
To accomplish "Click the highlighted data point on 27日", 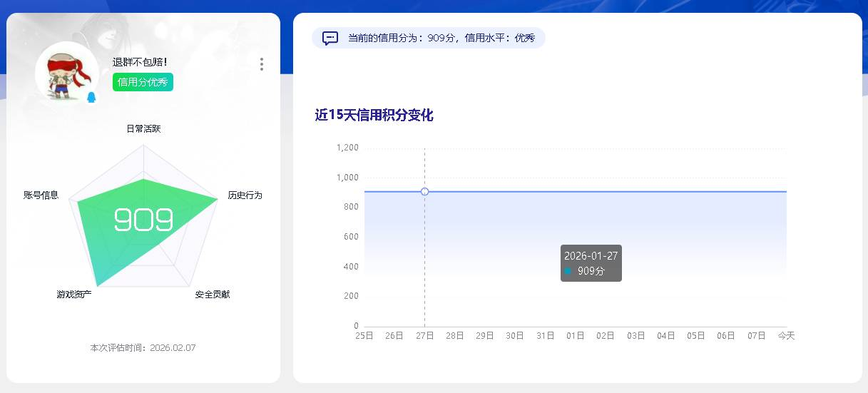I will click(425, 191).
